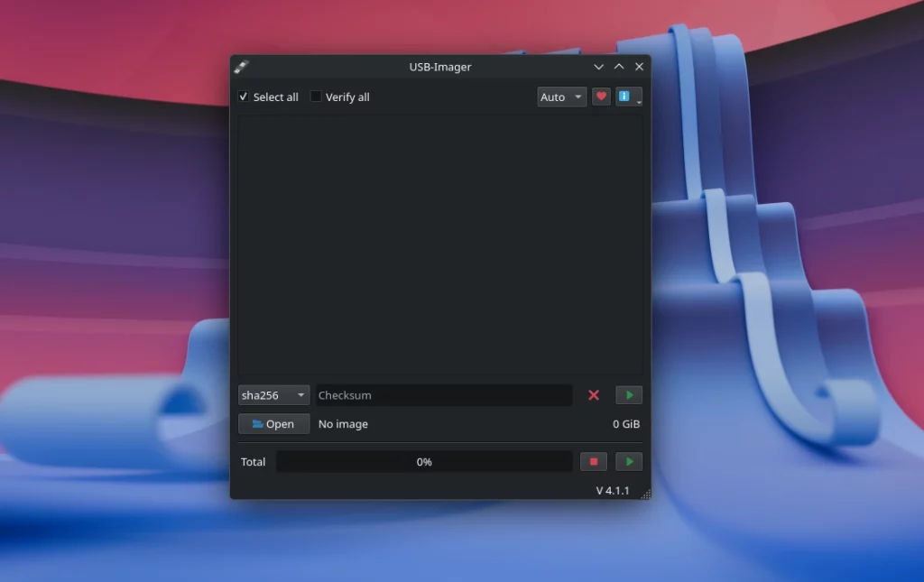Click the USB-Imager app icon in titlebar
The height and width of the screenshot is (582, 924).
tap(241, 67)
